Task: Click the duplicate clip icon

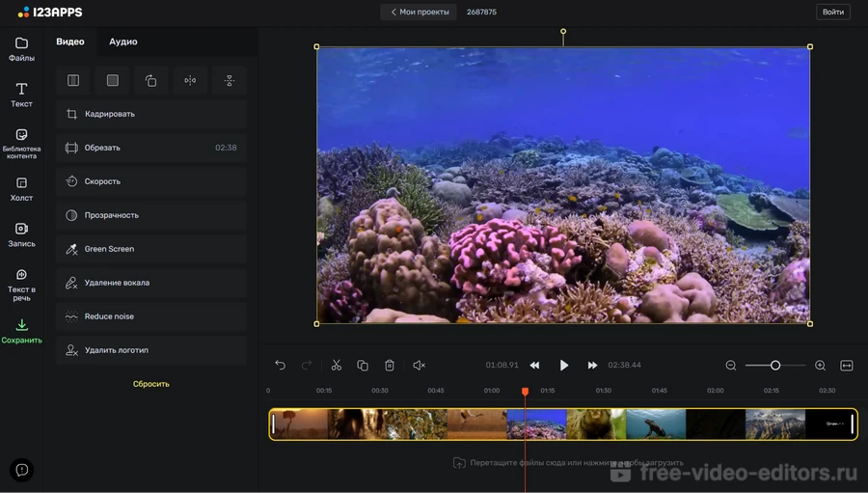Action: tap(363, 366)
